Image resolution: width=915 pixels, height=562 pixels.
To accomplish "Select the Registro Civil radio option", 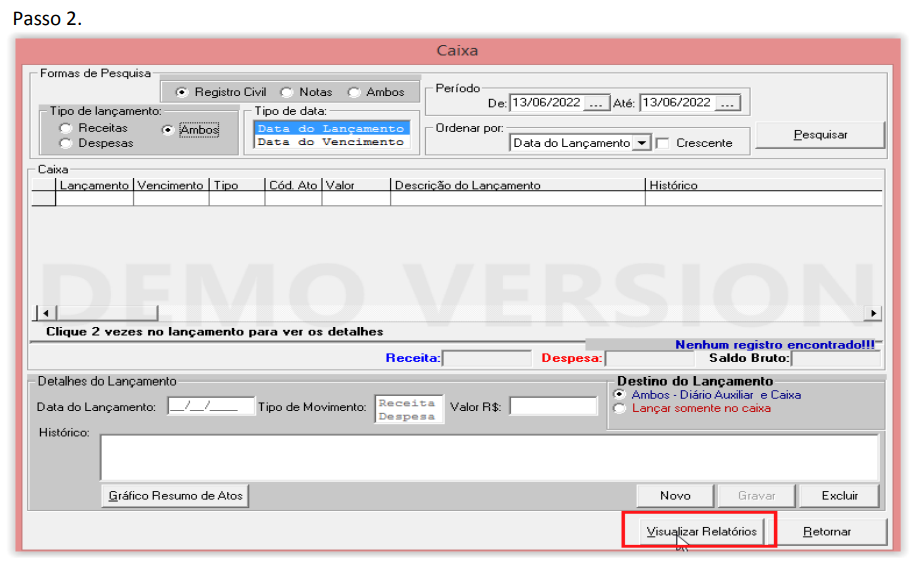I will click(182, 92).
